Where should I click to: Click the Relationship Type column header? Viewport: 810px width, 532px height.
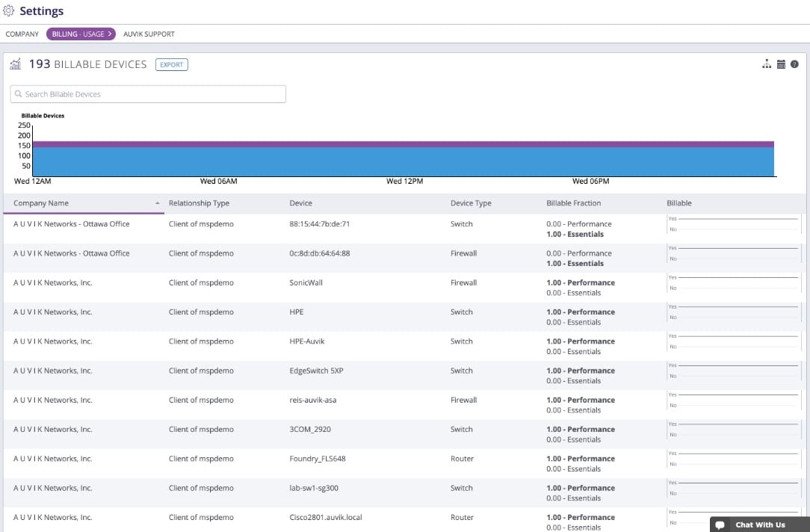pyautogui.click(x=199, y=203)
